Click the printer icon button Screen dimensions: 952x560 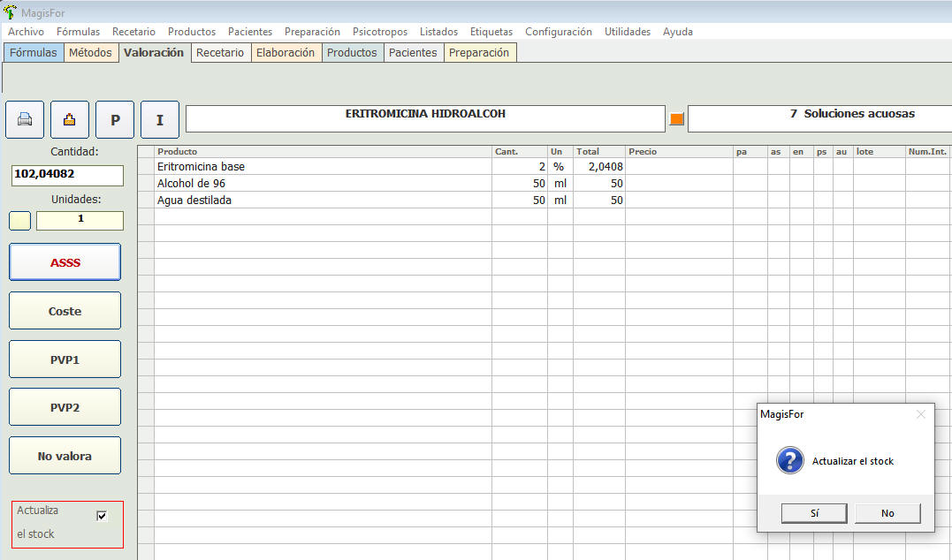click(x=25, y=120)
